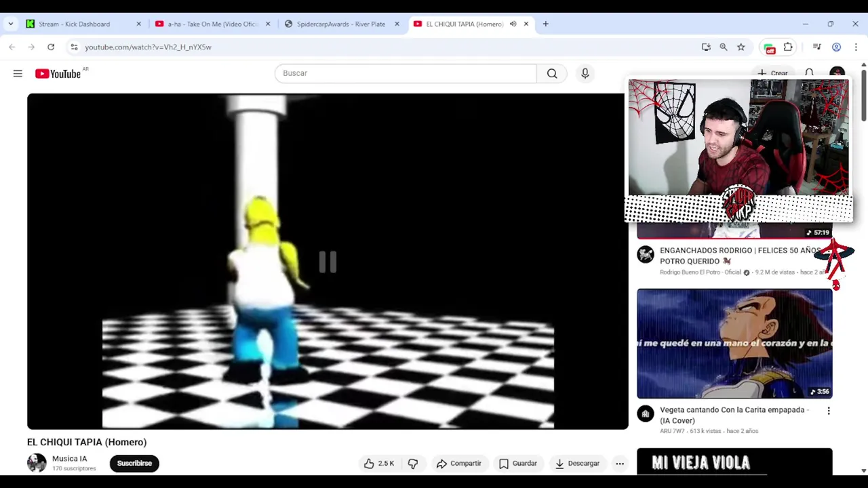Go to YouTube home via logo
The image size is (868, 488).
58,73
